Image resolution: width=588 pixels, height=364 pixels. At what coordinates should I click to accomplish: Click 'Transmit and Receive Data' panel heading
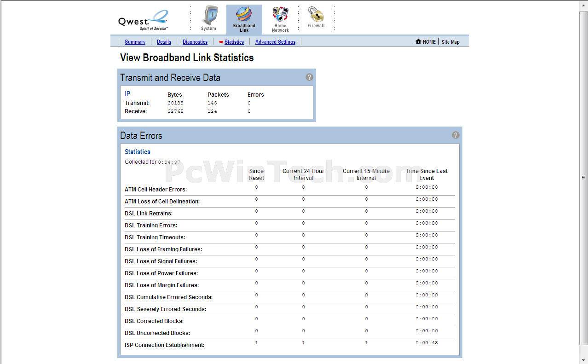170,78
